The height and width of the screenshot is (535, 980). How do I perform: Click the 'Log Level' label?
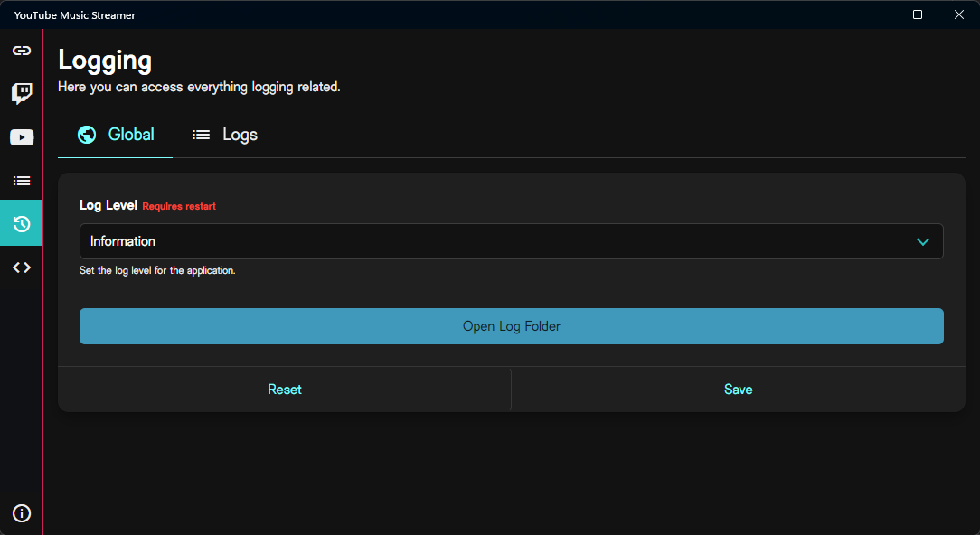(108, 206)
